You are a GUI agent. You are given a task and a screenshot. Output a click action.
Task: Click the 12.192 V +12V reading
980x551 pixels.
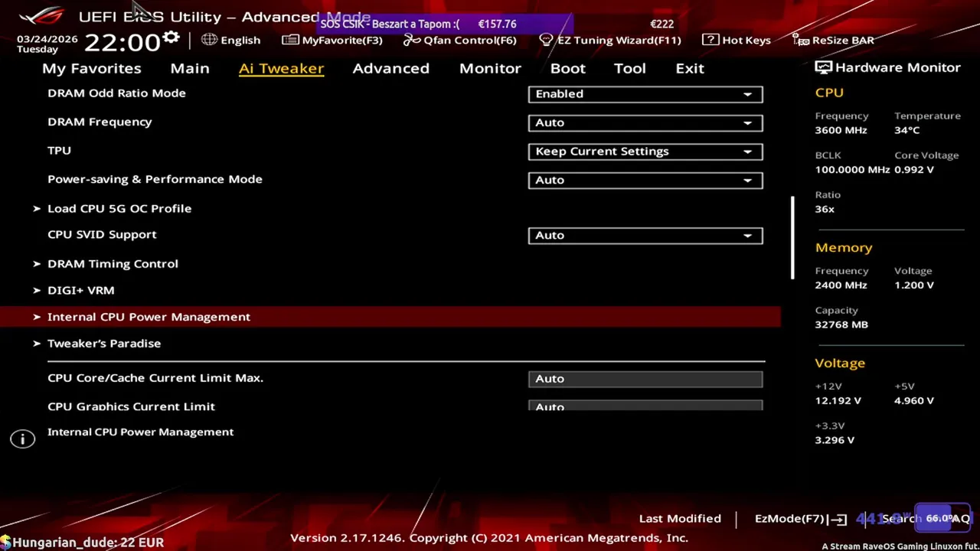coord(838,400)
